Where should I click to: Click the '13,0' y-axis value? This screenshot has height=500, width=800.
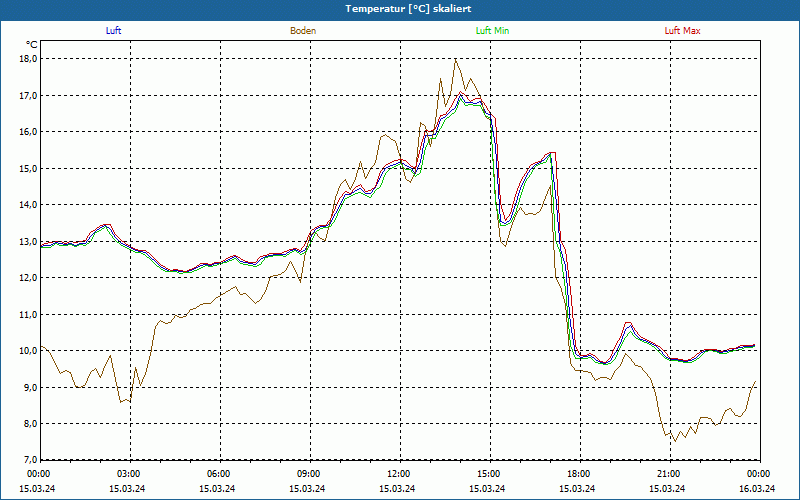click(x=30, y=241)
